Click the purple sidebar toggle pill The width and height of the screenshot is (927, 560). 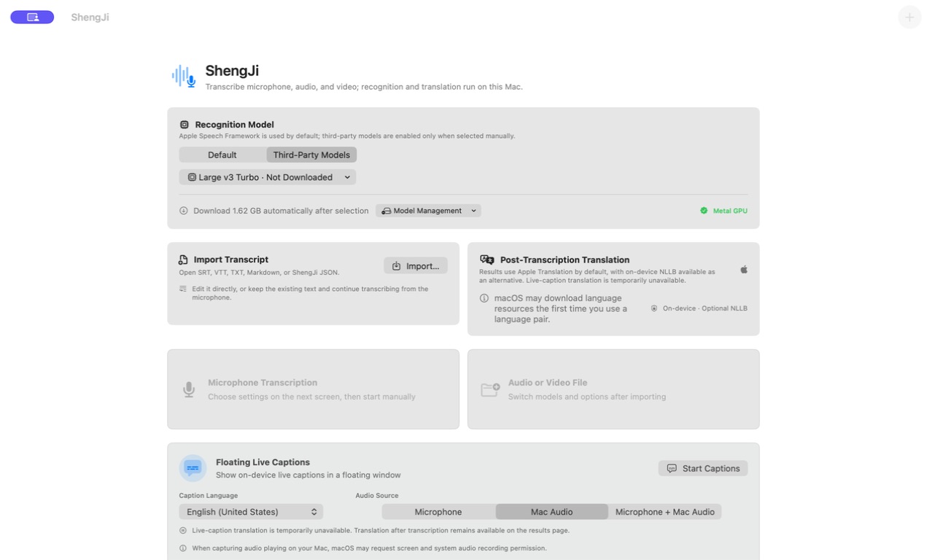pyautogui.click(x=32, y=17)
